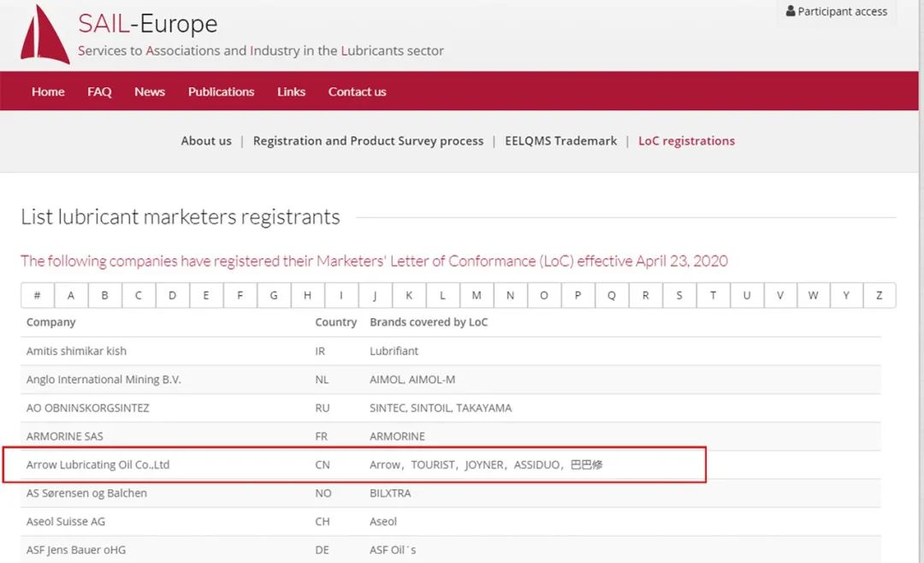Filter registrants by letter T
Viewport: 924px width, 563px height.
(x=713, y=295)
